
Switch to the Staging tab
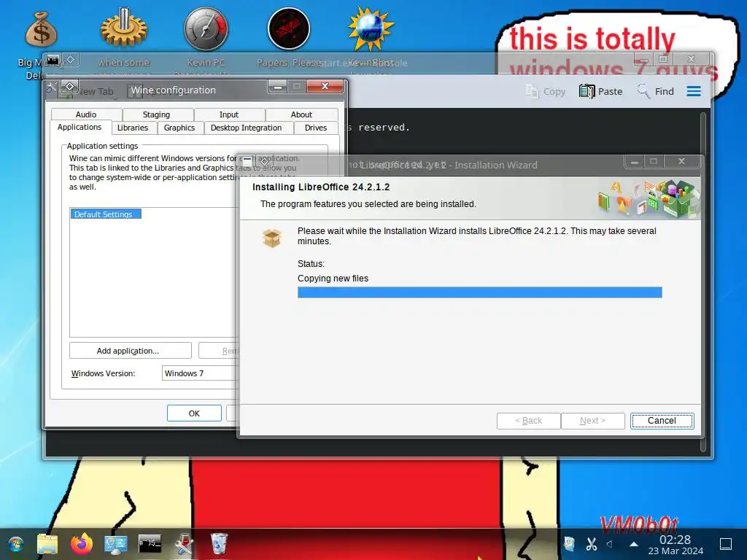click(x=156, y=114)
